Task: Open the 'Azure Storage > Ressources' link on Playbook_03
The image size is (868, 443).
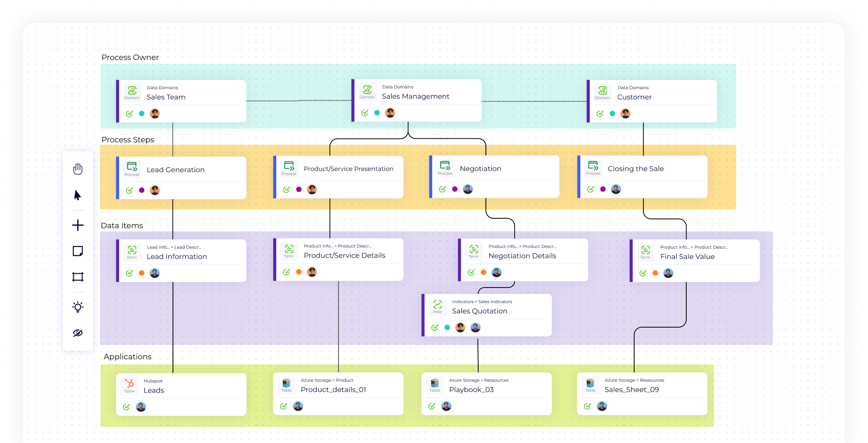Action: pos(479,380)
